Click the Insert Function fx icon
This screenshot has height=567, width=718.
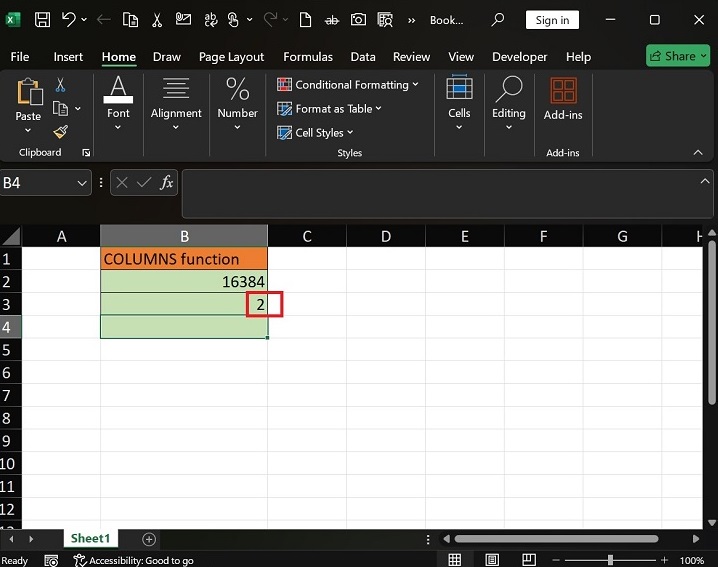[x=167, y=183]
